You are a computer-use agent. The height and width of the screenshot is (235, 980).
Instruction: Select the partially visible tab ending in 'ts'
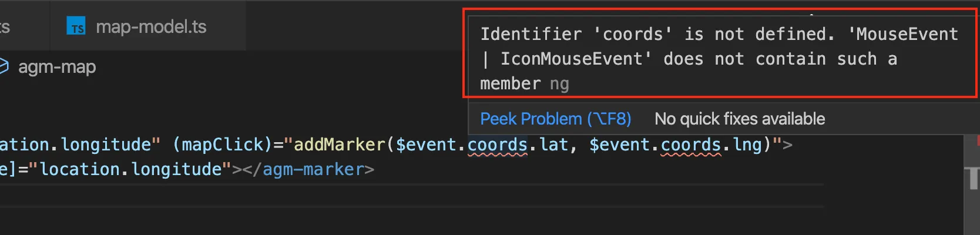click(5, 27)
